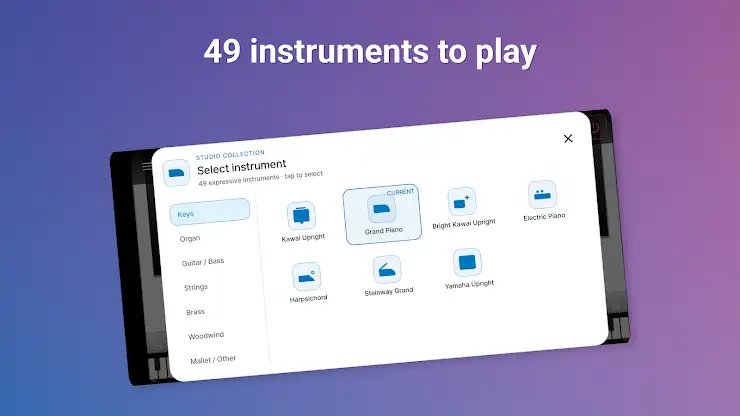
Task: Open the Woodwind category
Action: (206, 336)
